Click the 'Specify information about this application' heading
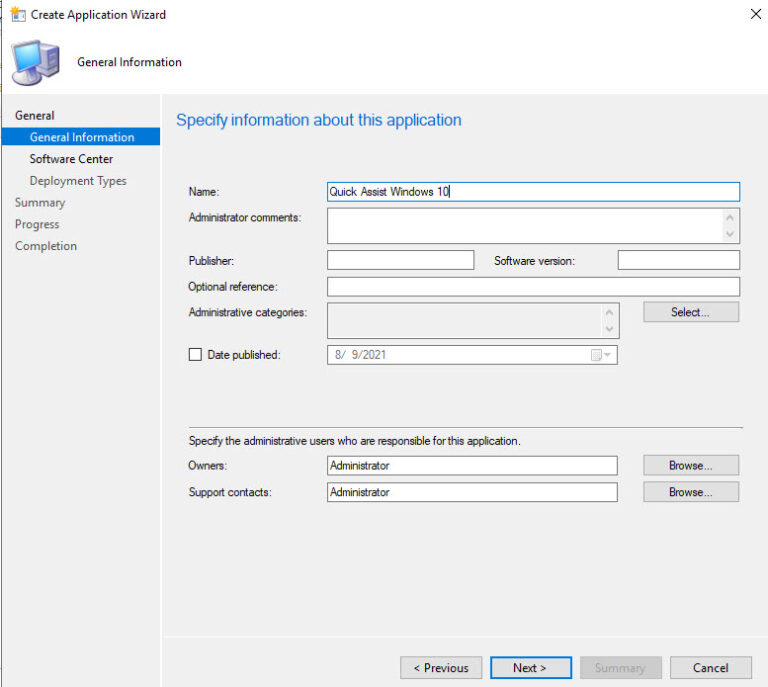The image size is (768, 687). pyautogui.click(x=319, y=120)
